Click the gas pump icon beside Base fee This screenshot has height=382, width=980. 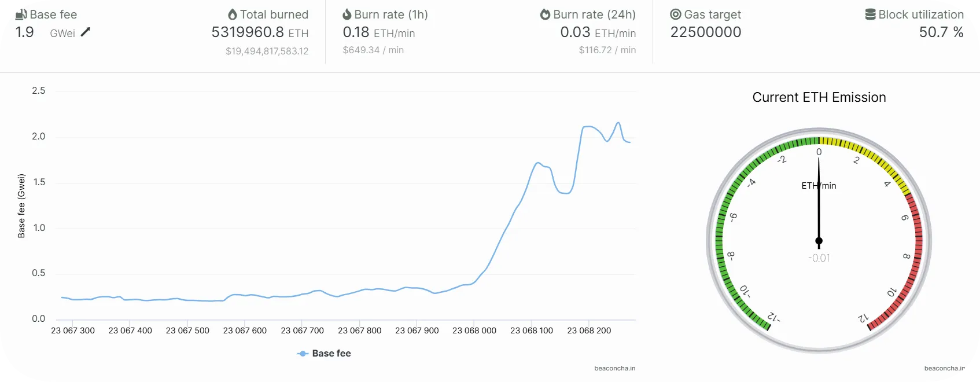click(21, 14)
